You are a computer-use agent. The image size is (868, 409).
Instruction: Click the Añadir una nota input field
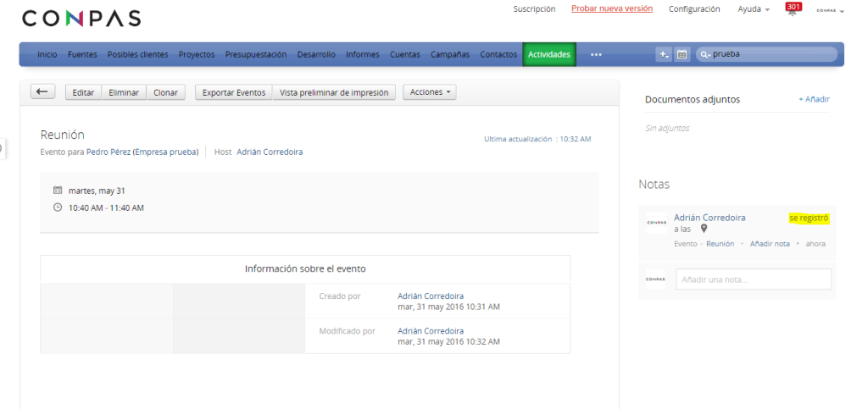point(754,279)
